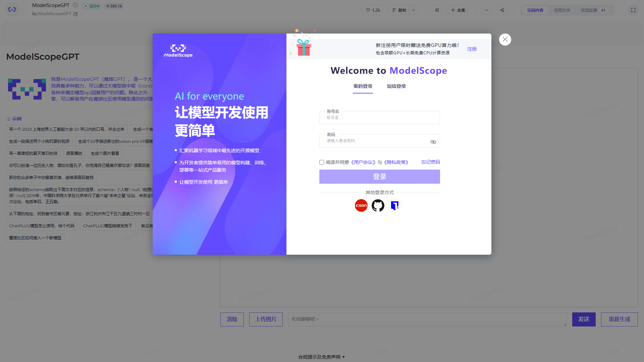Click the 1.2k likes heart button
The width and height of the screenshot is (644, 362).
[373, 10]
